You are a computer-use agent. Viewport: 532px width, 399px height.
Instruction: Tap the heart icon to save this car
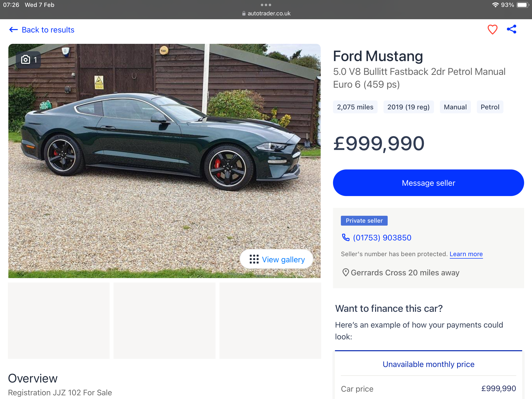click(x=492, y=30)
